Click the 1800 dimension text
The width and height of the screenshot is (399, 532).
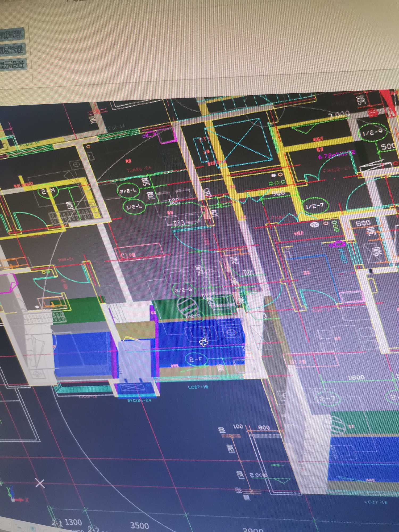pyautogui.click(x=356, y=378)
